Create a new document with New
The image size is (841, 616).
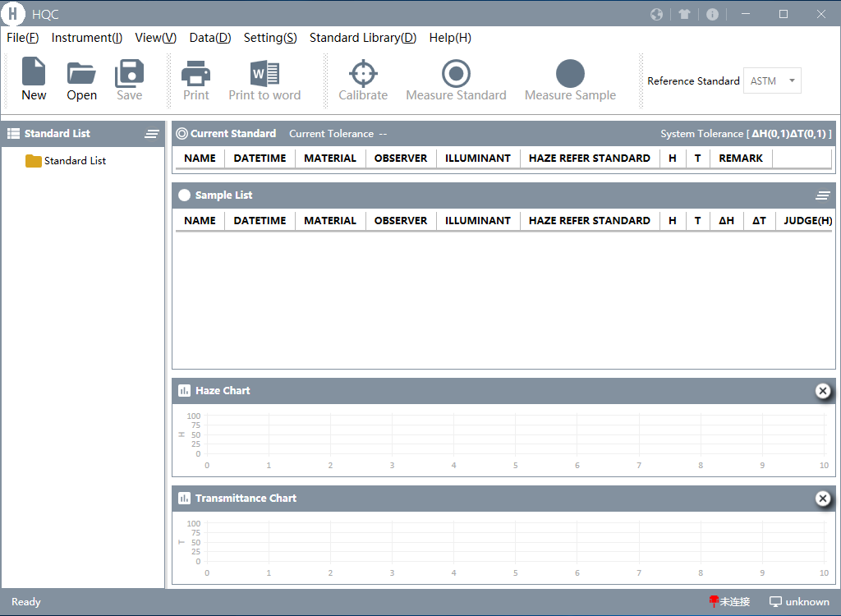33,79
